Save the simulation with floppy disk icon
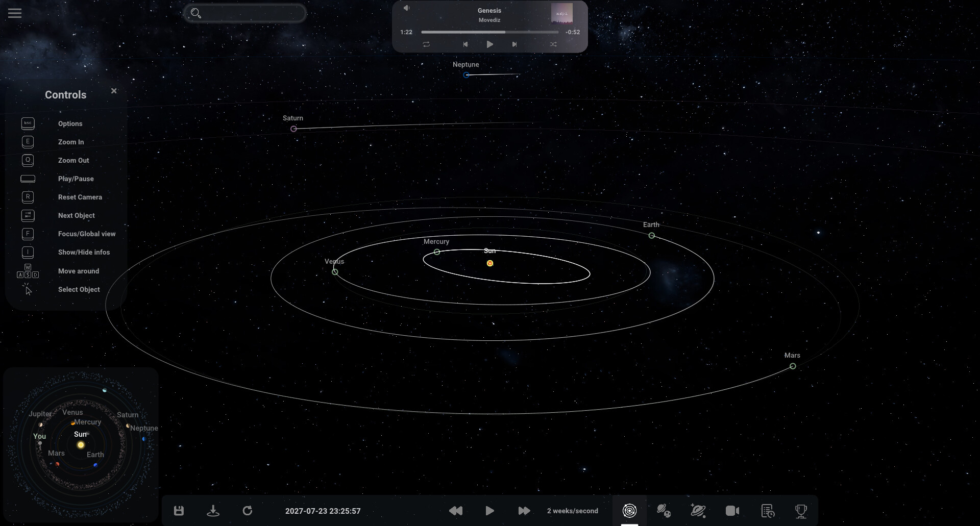Viewport: 980px width, 526px height. click(178, 510)
